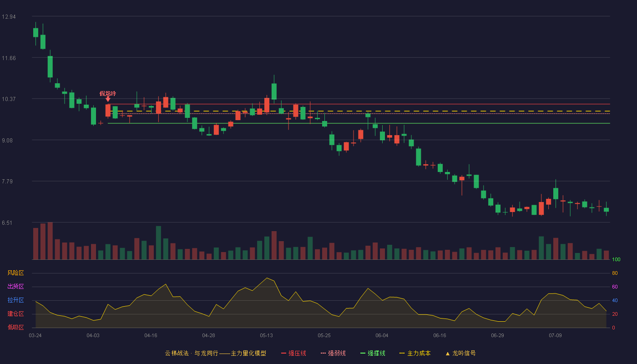Click the 06-16 date label
Image resolution: width=637 pixels, height=364 pixels.
(440, 335)
